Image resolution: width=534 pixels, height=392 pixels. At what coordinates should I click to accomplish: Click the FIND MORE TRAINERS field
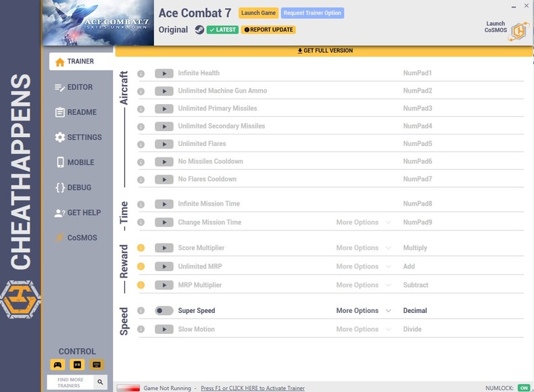70,383
